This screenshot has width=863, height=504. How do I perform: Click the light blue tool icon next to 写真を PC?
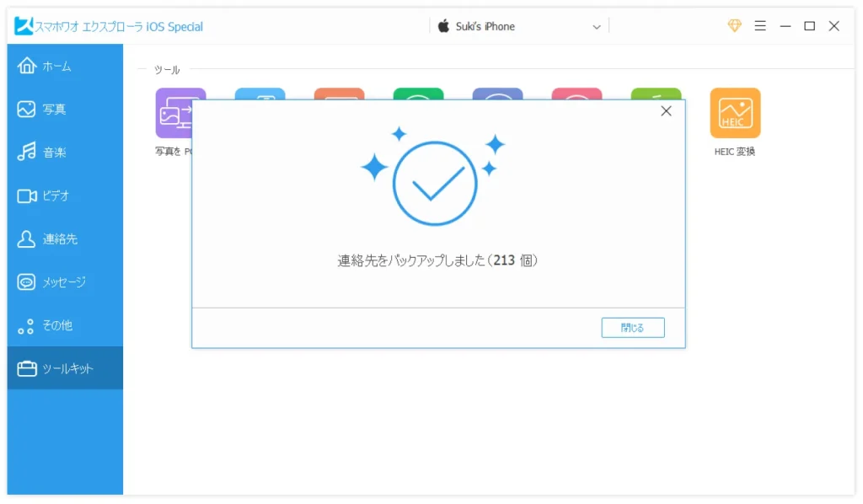[x=260, y=93]
